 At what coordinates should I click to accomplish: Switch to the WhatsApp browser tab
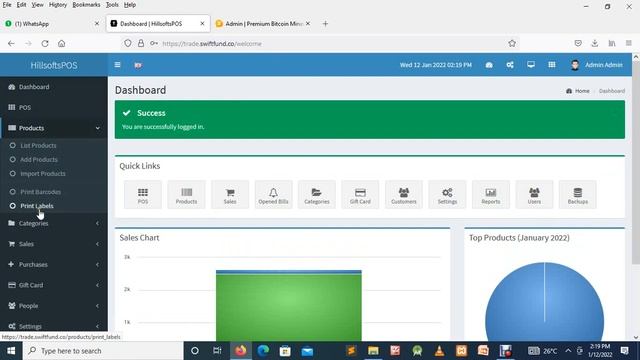pos(52,24)
